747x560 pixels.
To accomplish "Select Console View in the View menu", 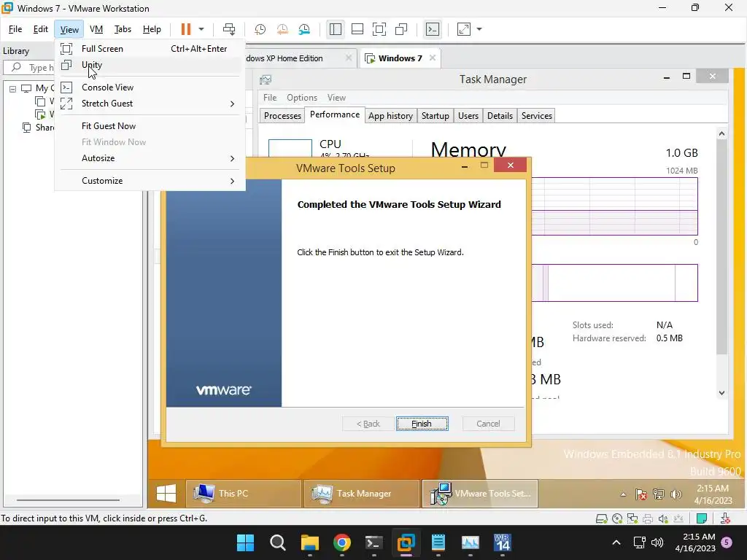I will pos(150,87).
